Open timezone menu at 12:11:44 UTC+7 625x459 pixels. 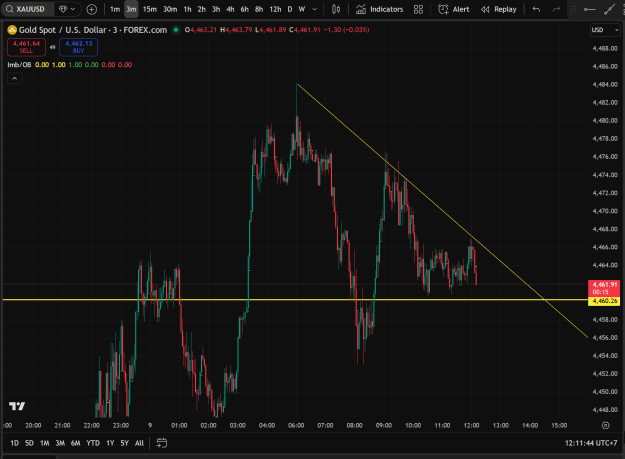pyautogui.click(x=591, y=443)
